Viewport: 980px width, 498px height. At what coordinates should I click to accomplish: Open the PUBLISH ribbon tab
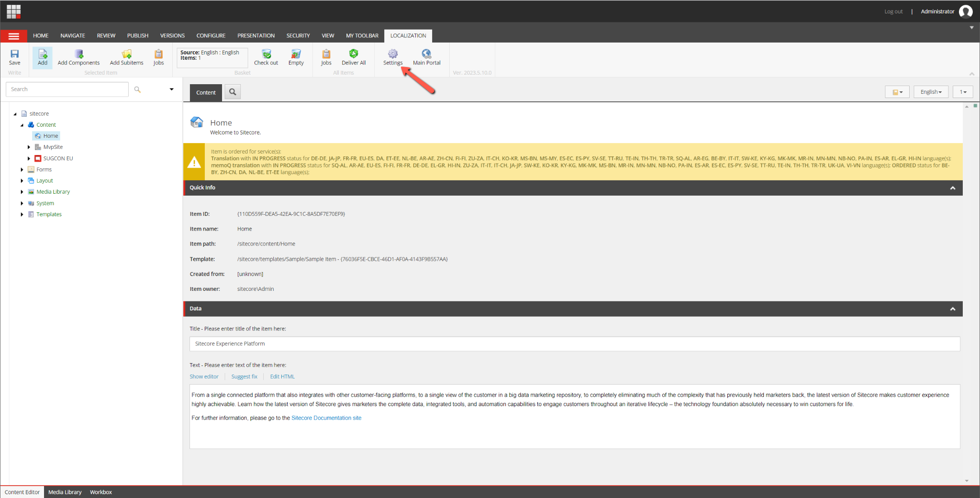click(x=138, y=36)
